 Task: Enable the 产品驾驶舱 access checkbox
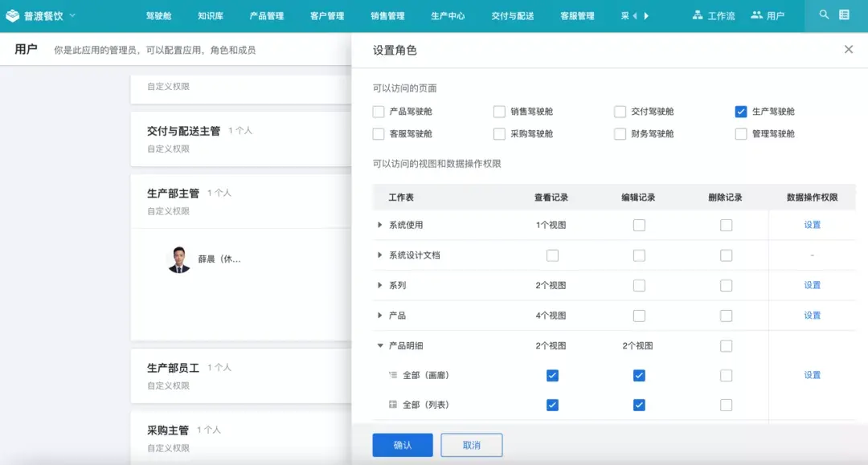tap(377, 112)
